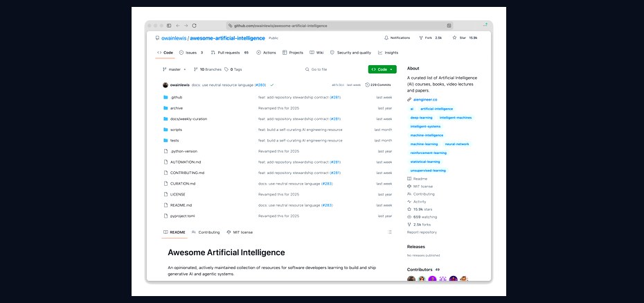
Task: Open the intelligent-machines topic tag
Action: click(456, 118)
